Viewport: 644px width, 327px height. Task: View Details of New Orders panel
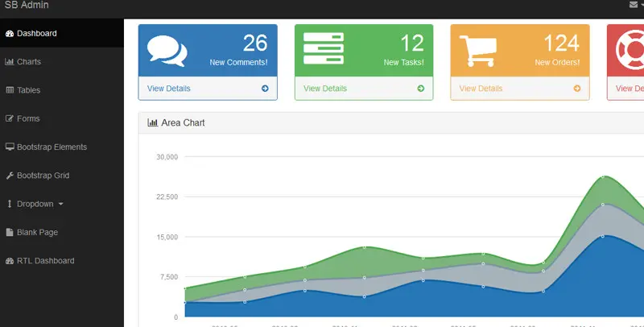481,89
